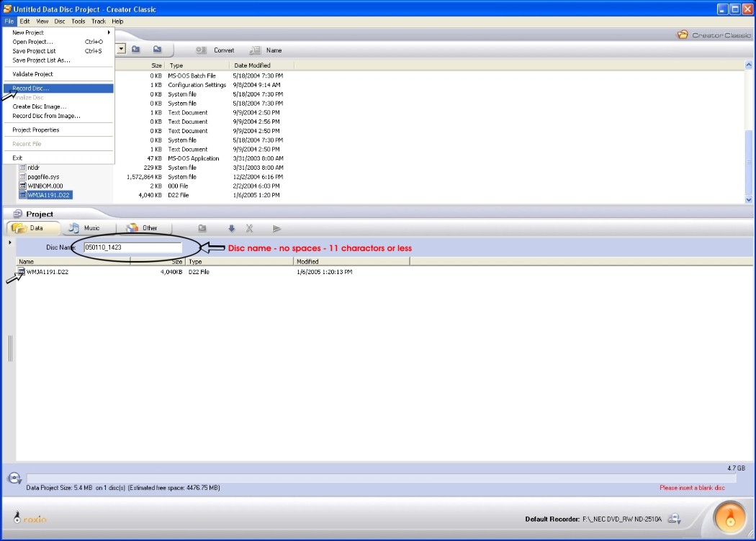Click the play arrow icon in Project toolbar

[x=276, y=228]
